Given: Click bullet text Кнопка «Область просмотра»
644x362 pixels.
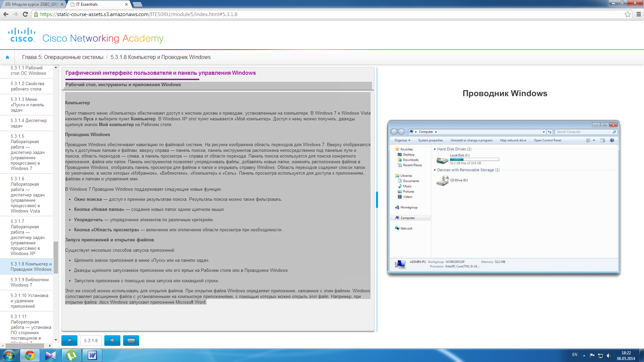Looking at the screenshot, I should (x=107, y=230).
